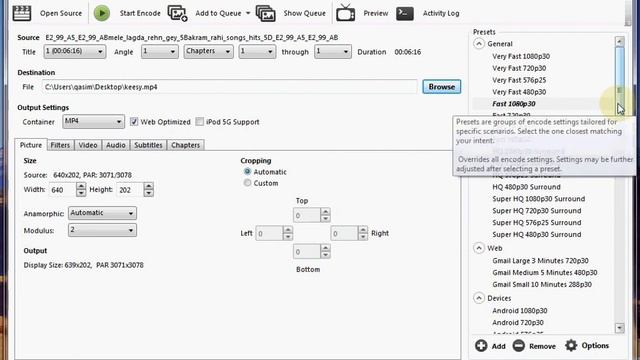The image size is (640, 360).
Task: Increase Width with the up stepper
Action: pyautogui.click(x=81, y=186)
